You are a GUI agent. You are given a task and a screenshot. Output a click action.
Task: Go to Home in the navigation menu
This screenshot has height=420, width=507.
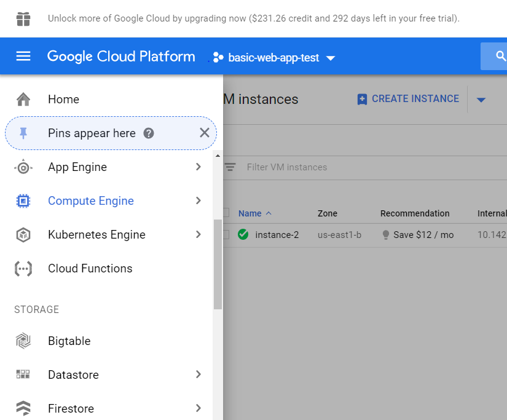coord(63,100)
